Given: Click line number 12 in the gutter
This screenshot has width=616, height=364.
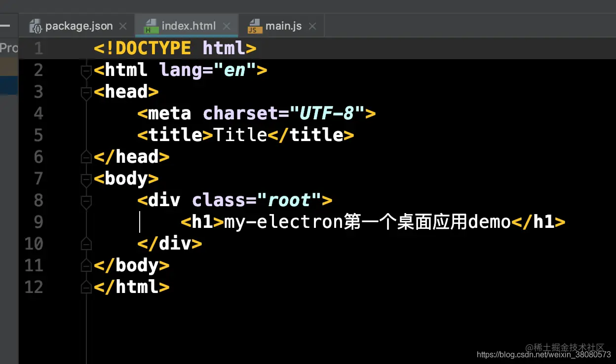Looking at the screenshot, I should (34, 287).
